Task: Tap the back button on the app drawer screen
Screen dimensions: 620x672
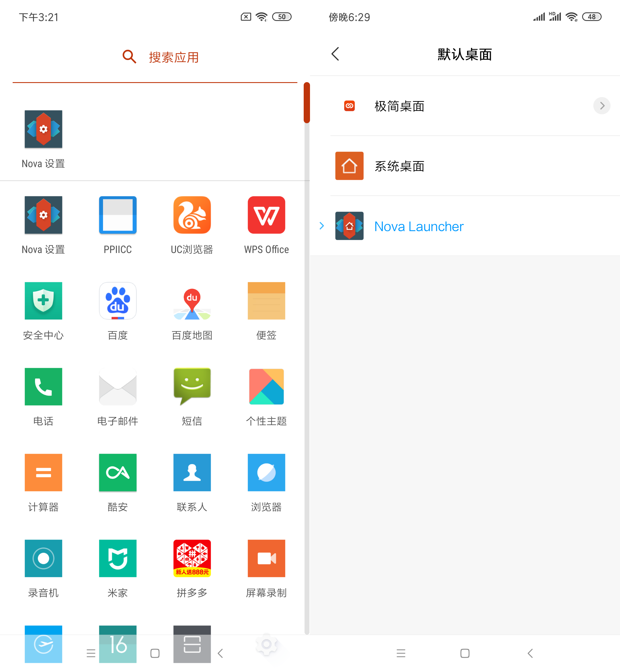Action: tap(220, 653)
